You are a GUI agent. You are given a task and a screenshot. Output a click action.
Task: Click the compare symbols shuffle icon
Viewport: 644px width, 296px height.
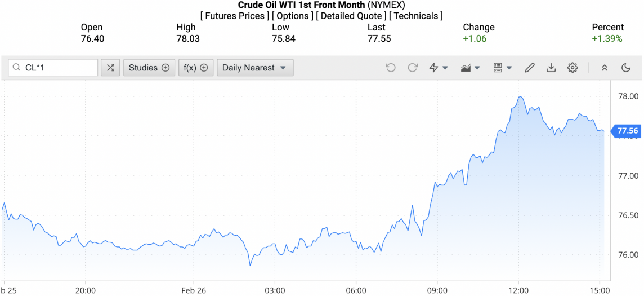[x=110, y=68]
